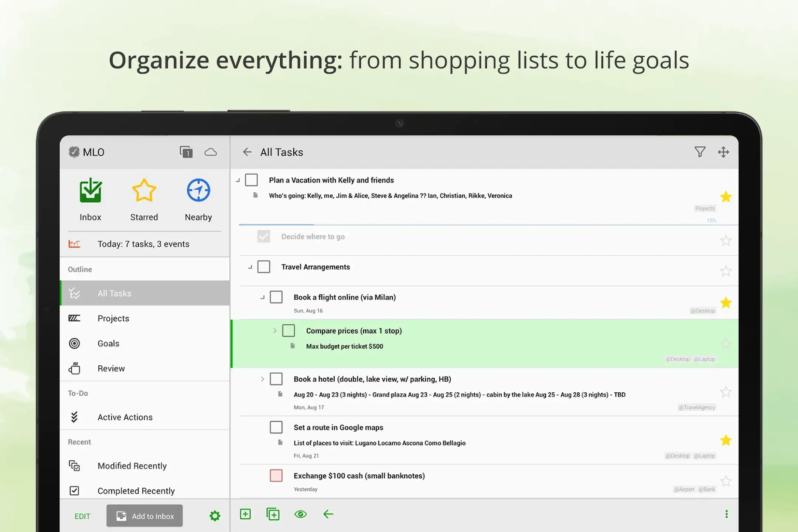Click Add to Inbox button
This screenshot has height=532, width=798.
(144, 516)
